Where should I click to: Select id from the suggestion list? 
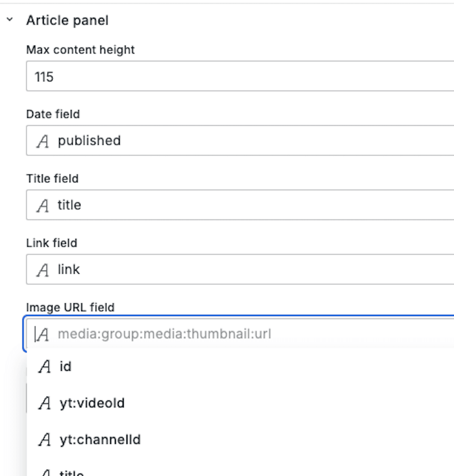point(65,367)
